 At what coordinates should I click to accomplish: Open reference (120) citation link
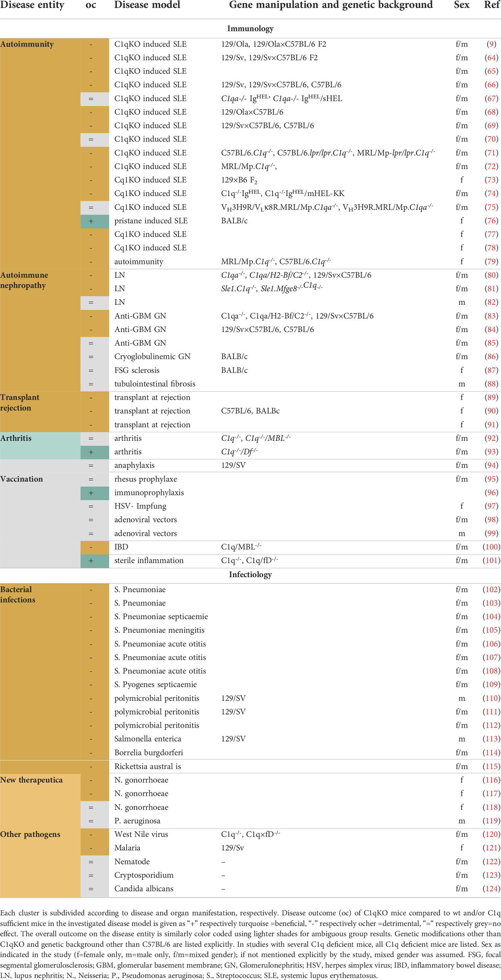491,834
